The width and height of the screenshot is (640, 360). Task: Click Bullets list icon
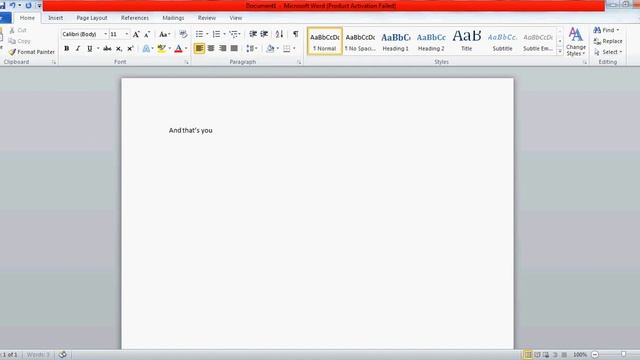(199, 34)
